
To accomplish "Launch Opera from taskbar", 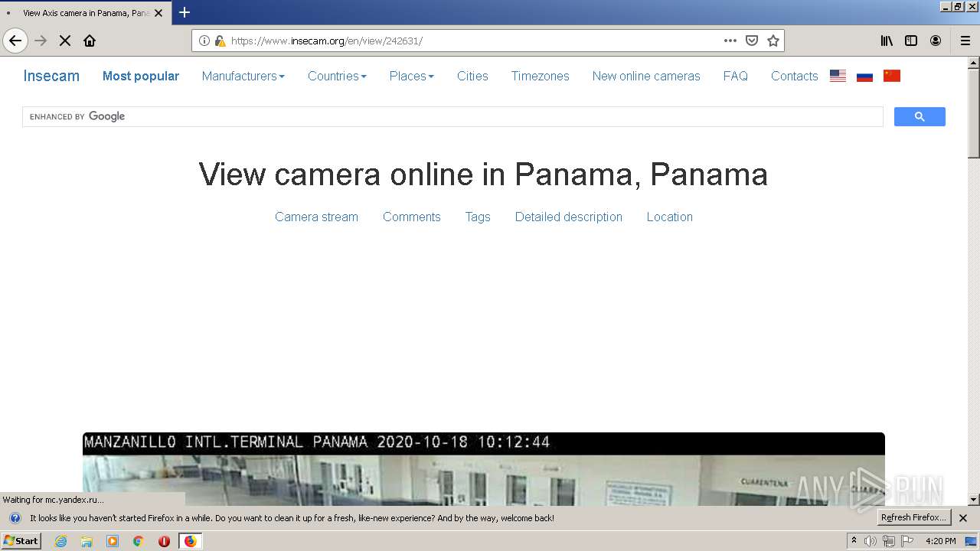I will (164, 541).
